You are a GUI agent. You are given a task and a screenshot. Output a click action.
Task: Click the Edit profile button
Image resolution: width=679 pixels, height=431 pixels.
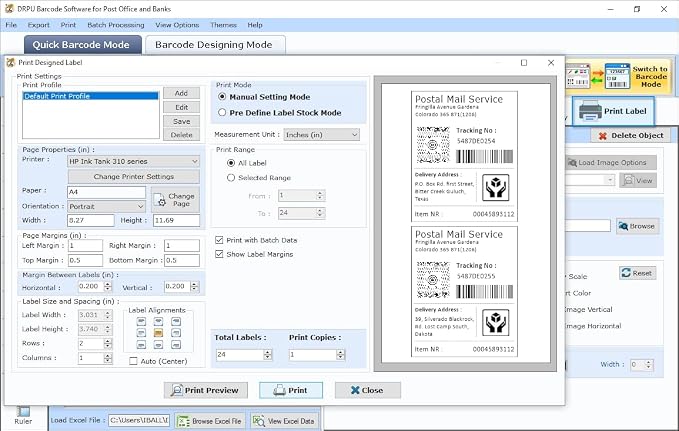(x=181, y=107)
